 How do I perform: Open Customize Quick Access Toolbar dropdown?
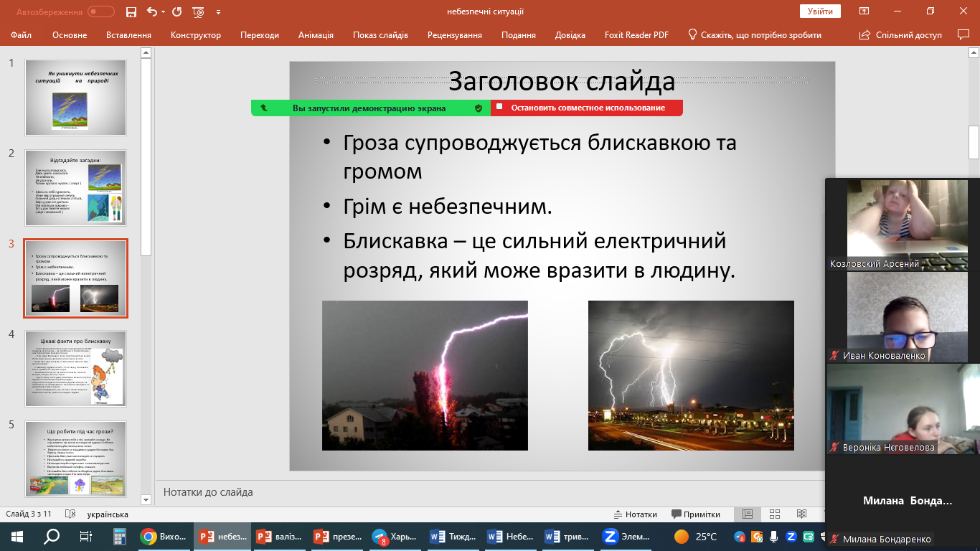click(x=218, y=12)
